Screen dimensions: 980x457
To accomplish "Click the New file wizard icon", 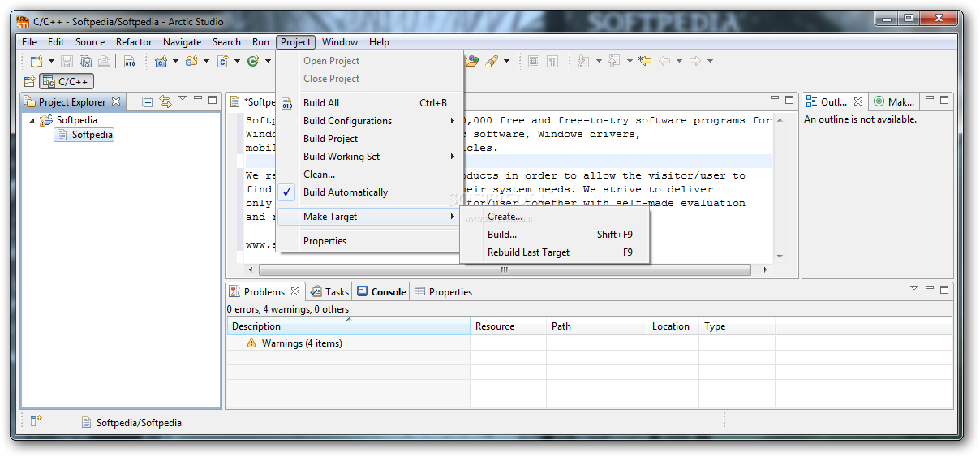I will point(36,61).
